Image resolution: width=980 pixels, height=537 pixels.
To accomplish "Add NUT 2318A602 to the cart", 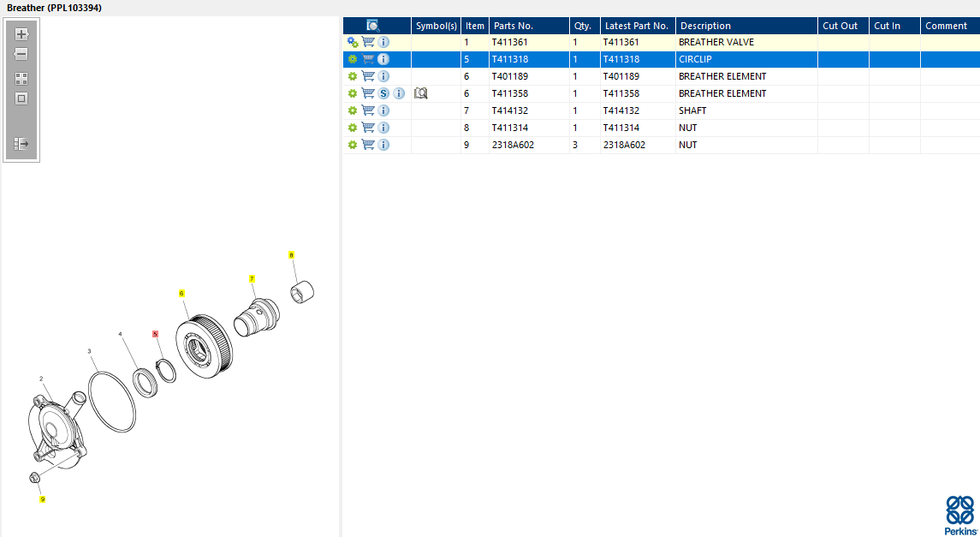I will (x=369, y=145).
